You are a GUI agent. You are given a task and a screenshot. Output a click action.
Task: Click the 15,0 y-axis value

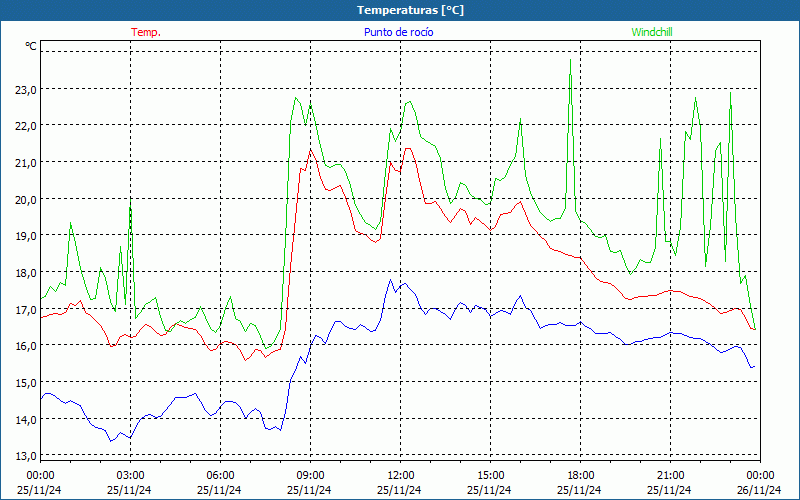(x=26, y=383)
